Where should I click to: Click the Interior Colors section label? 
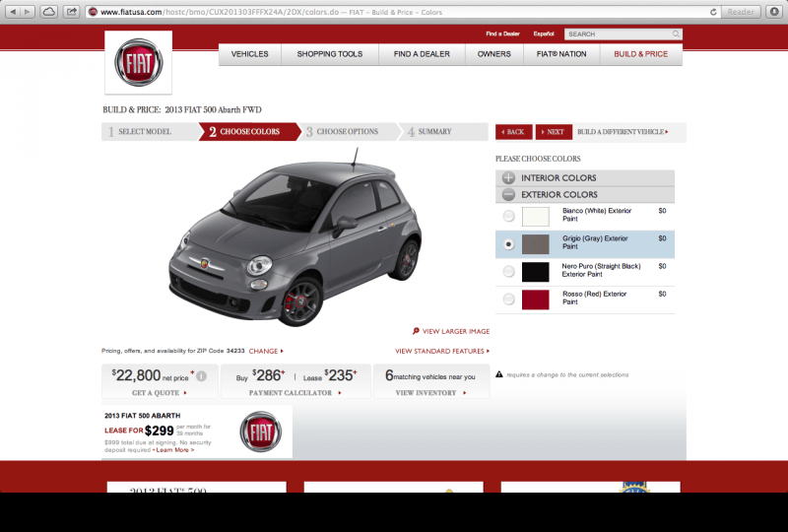point(558,178)
